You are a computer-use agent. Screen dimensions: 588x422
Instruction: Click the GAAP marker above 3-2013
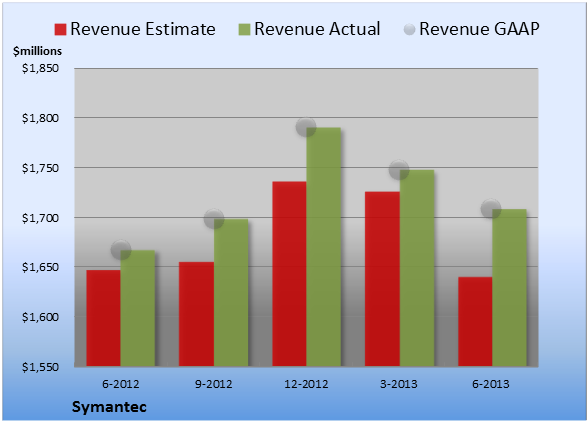(x=399, y=170)
